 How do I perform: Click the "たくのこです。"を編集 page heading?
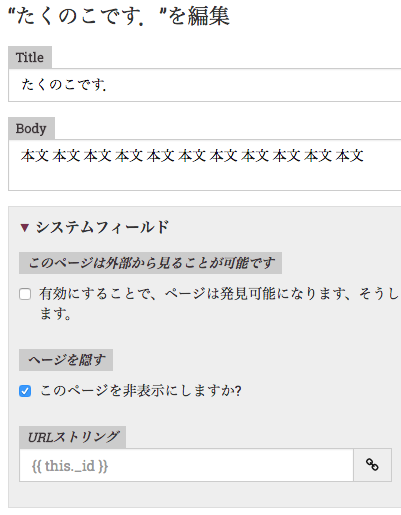[118, 16]
